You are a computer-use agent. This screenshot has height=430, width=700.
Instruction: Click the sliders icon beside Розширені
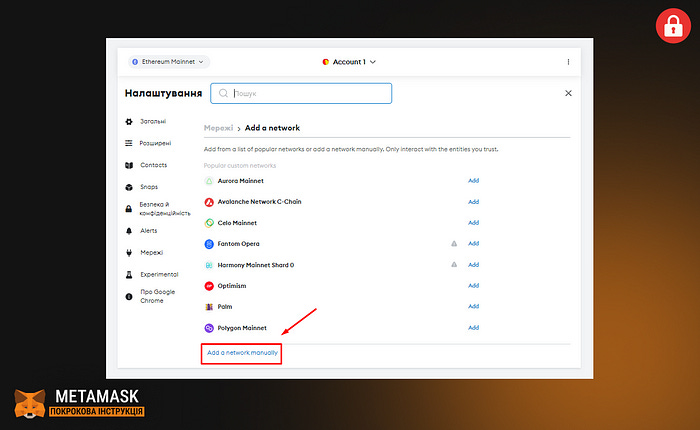click(x=129, y=143)
